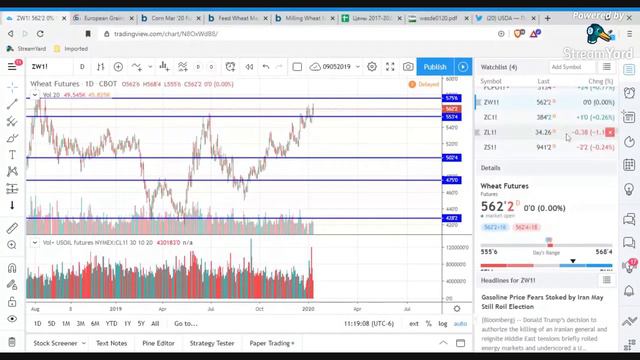Click the Publish button

(435, 67)
